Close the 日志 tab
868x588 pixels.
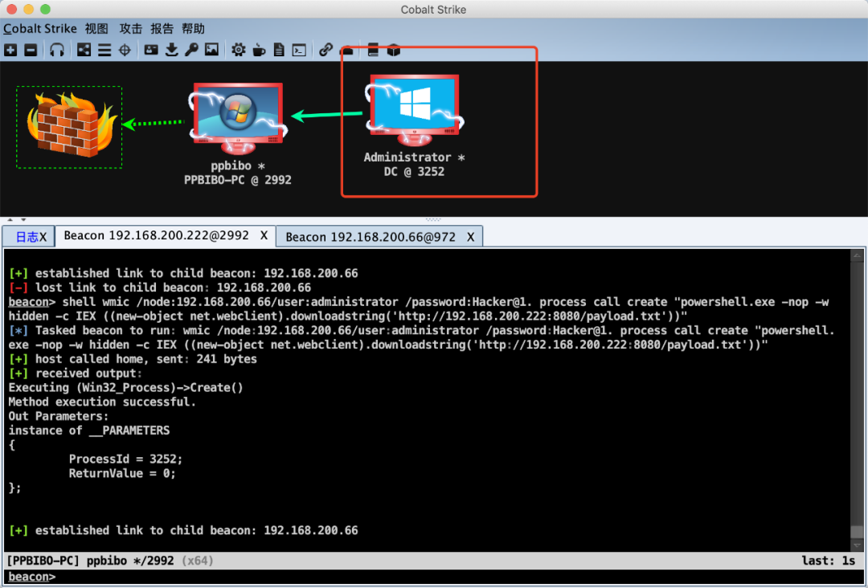click(x=43, y=237)
